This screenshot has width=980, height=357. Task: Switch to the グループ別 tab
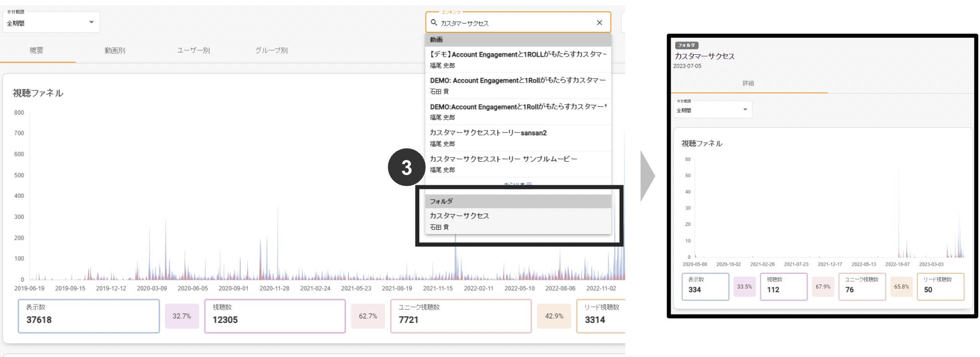pos(271,50)
